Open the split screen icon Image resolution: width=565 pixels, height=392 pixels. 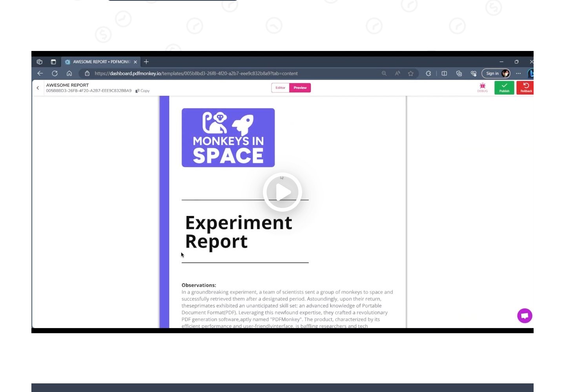444,73
